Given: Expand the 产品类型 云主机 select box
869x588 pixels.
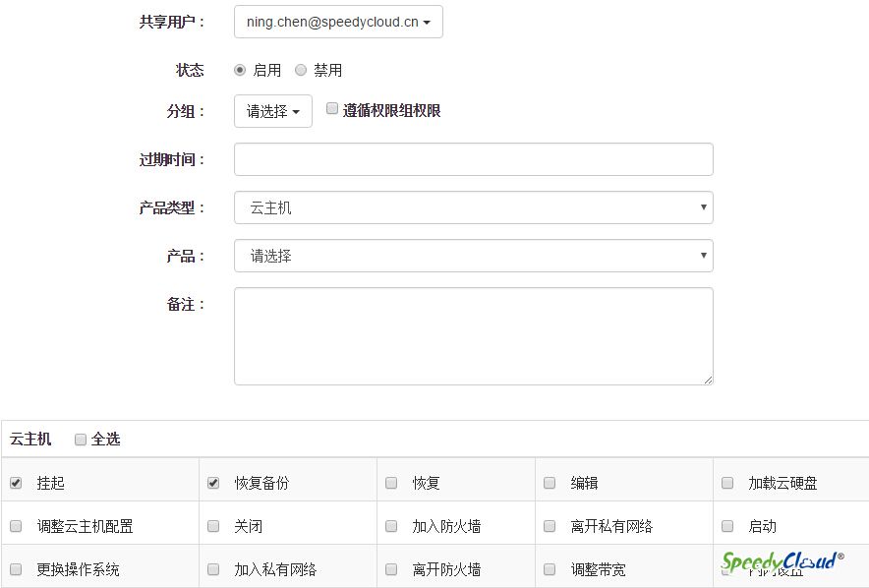Looking at the screenshot, I should tap(473, 207).
